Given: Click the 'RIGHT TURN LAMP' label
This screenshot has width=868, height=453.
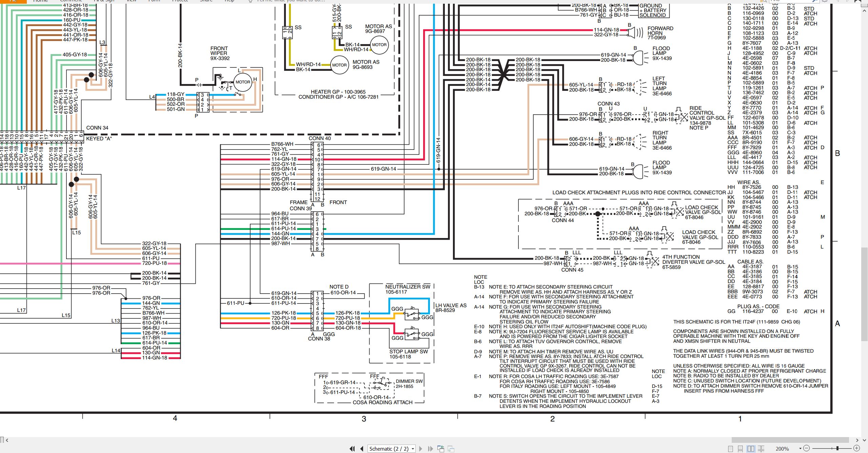Looking at the screenshot, I should click(660, 138).
